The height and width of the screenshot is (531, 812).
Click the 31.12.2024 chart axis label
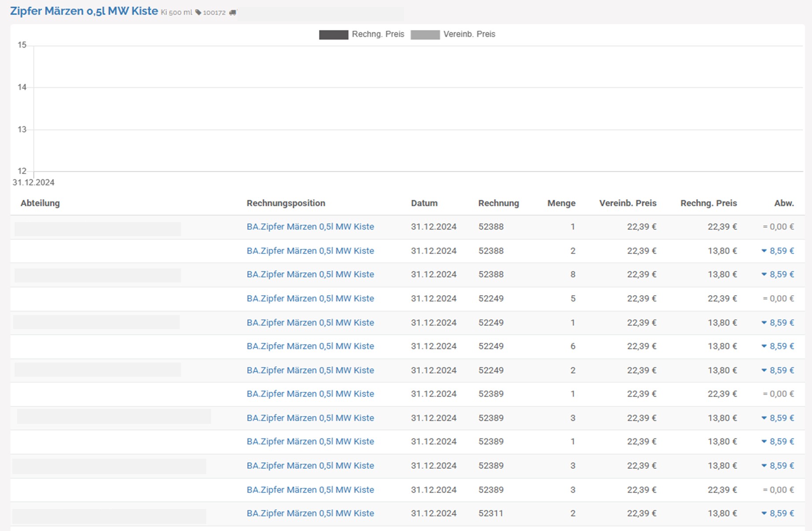(33, 182)
